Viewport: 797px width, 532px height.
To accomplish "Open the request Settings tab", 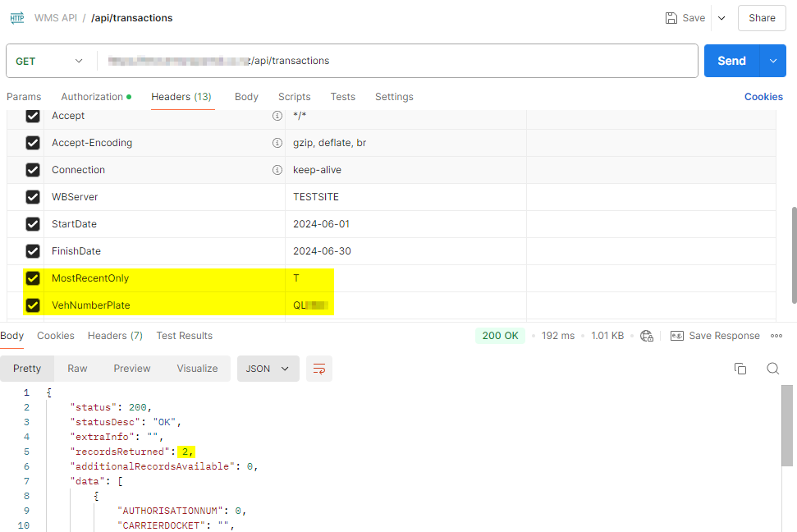I will [x=394, y=97].
